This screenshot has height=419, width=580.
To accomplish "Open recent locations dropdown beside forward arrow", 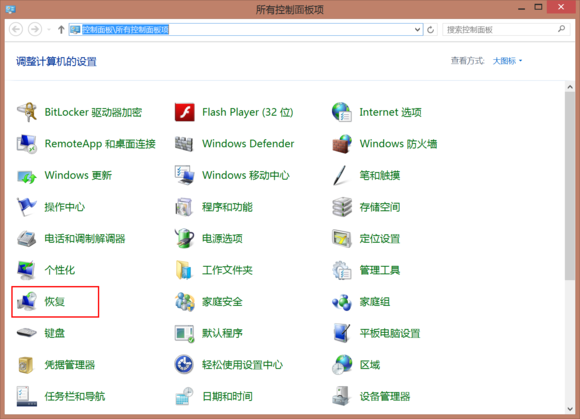I will [48, 30].
